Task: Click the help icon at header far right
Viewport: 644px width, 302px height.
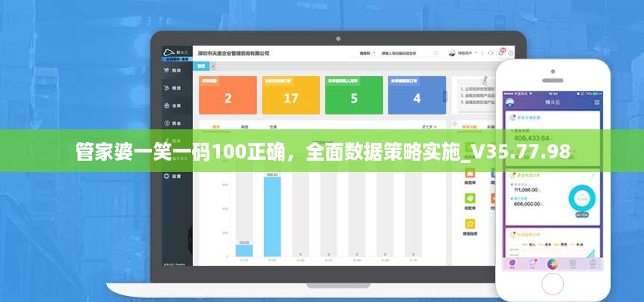Action: [511, 53]
